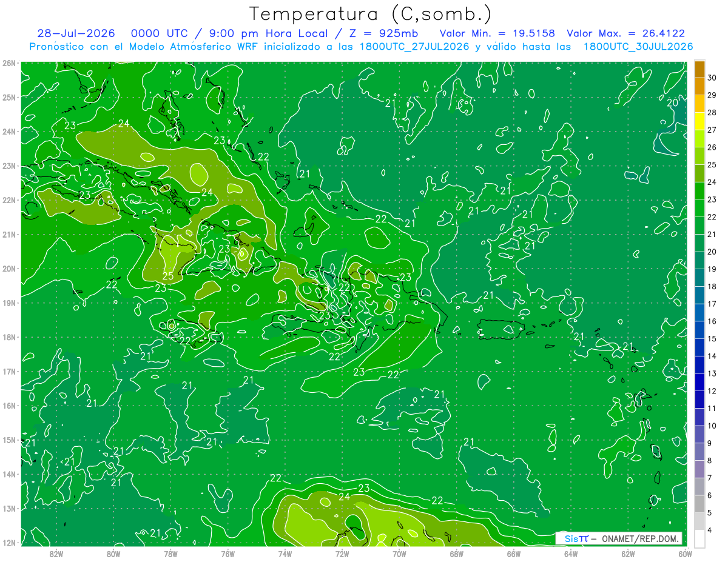Click the "16N" latitude label
This screenshot has width=728, height=562.
pyautogui.click(x=8, y=406)
